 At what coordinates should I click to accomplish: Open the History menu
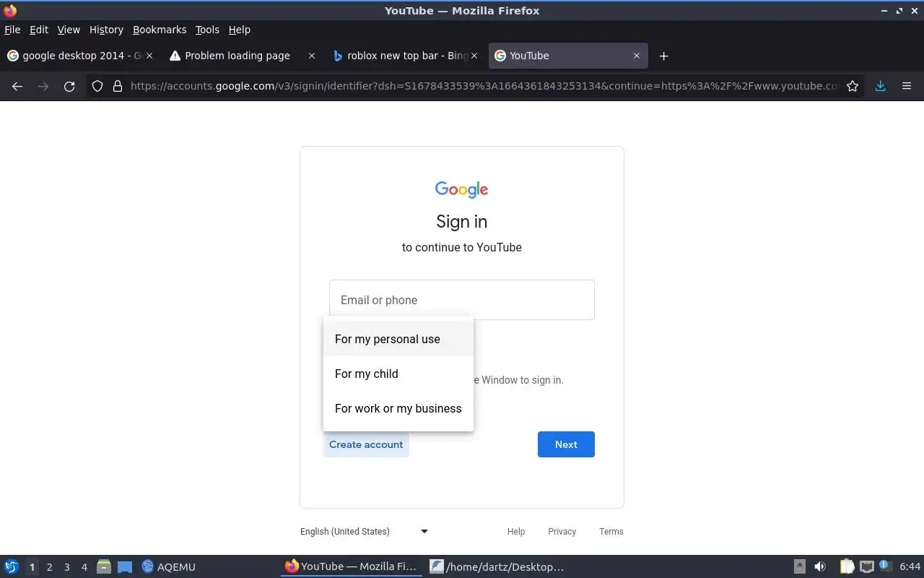[106, 30]
